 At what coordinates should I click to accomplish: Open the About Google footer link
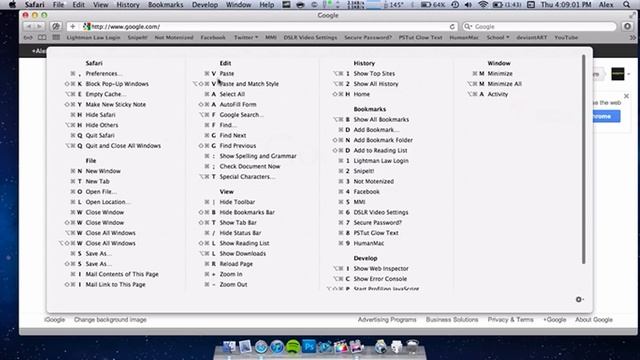[594, 320]
